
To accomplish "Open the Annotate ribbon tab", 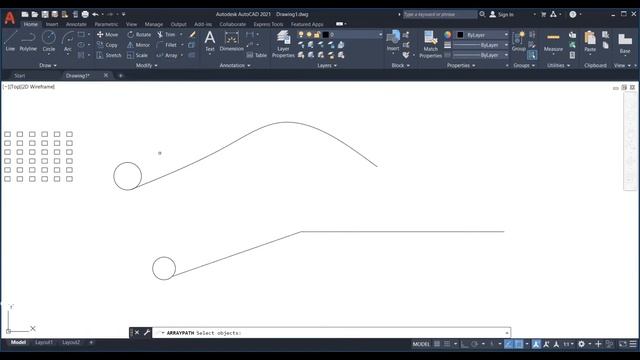I will [x=76, y=24].
